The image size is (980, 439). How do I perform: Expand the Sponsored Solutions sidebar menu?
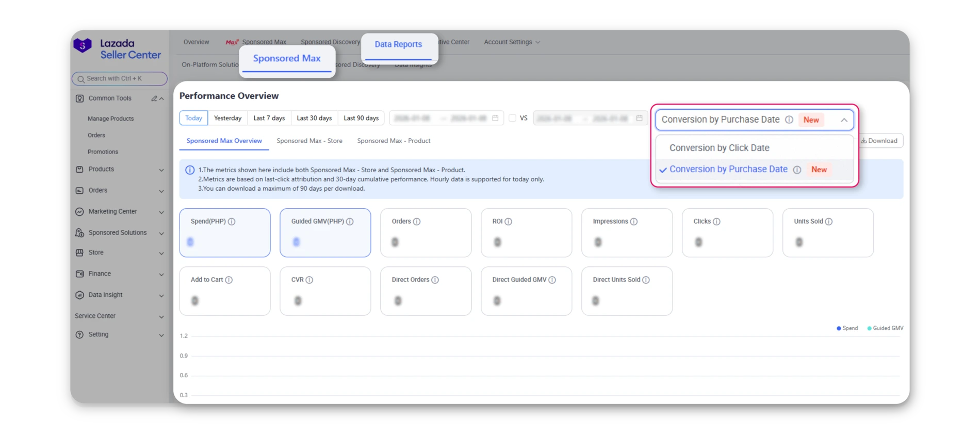click(119, 233)
